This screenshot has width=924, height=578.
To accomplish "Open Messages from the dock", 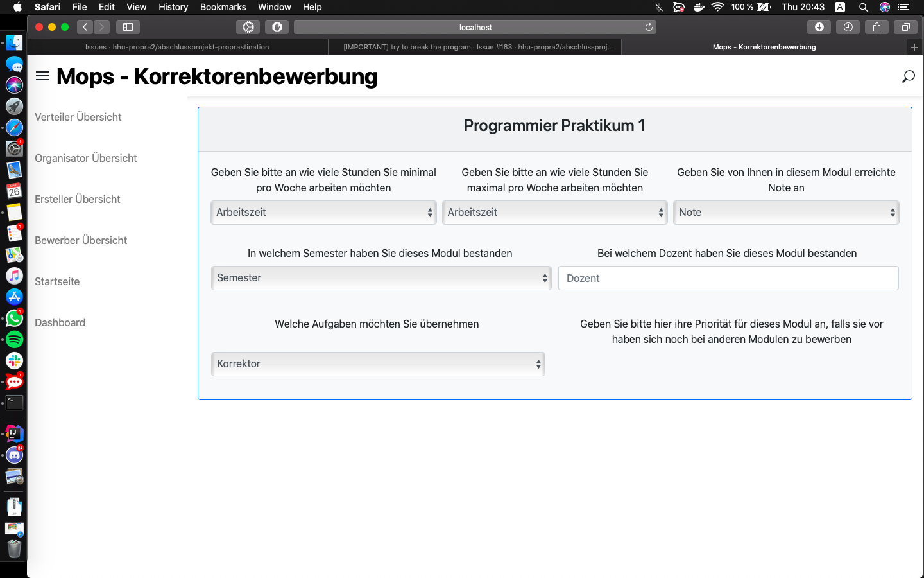I will 14,64.
